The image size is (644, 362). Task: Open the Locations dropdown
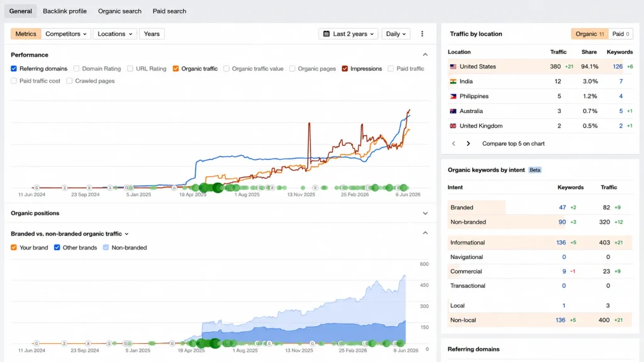click(115, 34)
